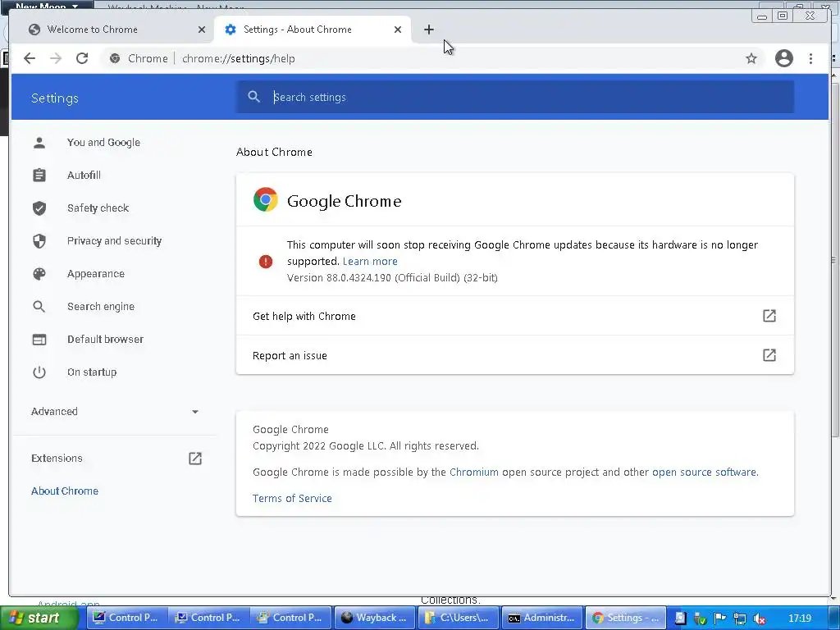Image resolution: width=840 pixels, height=630 pixels.
Task: Open Get help with Chrome
Action: coord(515,316)
